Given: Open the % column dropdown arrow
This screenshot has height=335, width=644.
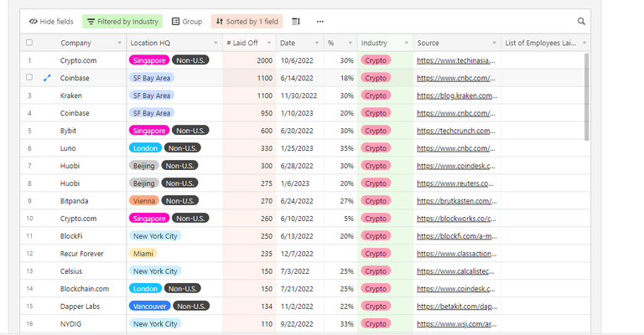Looking at the screenshot, I should point(351,43).
